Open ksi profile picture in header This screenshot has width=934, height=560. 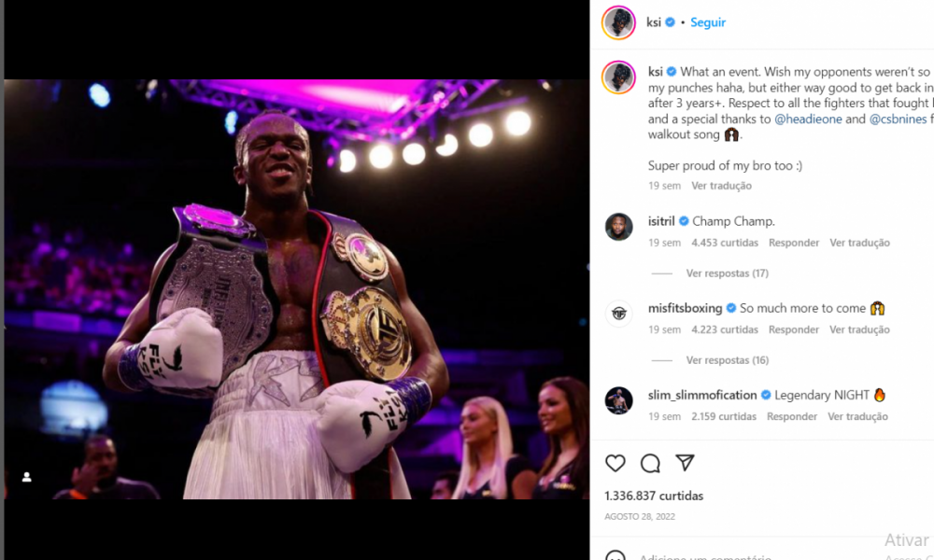coord(618,22)
